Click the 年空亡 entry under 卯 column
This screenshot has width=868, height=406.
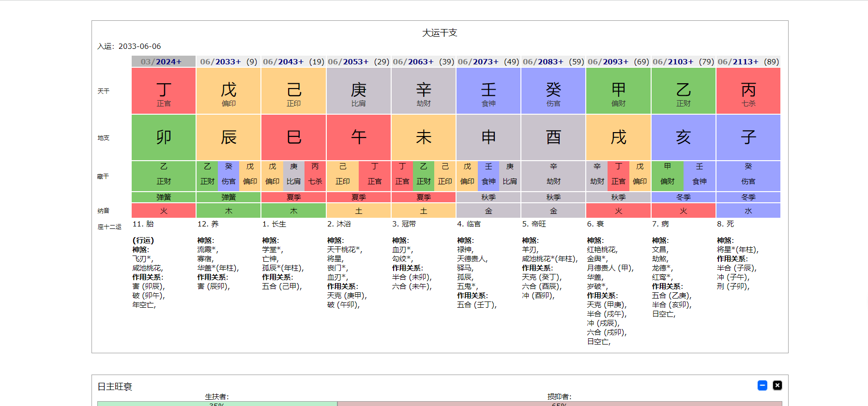pyautogui.click(x=144, y=305)
